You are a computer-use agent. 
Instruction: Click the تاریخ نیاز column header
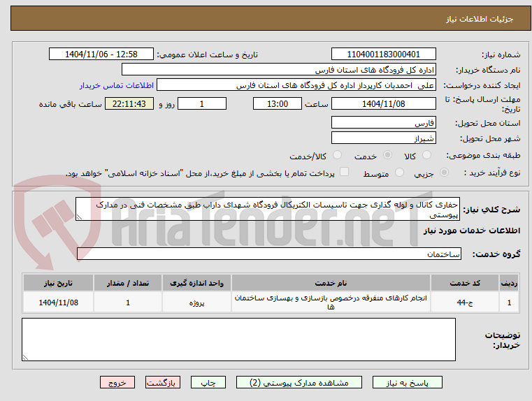click(58, 283)
